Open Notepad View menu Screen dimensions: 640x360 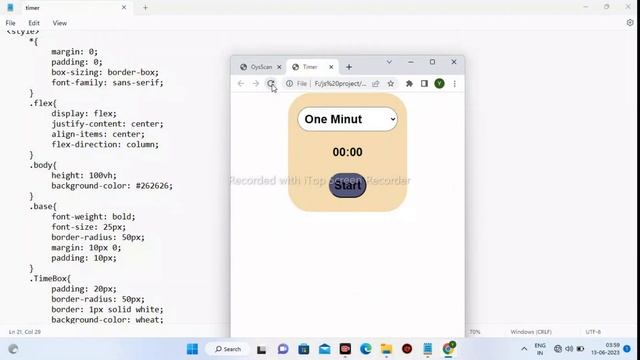(60, 23)
